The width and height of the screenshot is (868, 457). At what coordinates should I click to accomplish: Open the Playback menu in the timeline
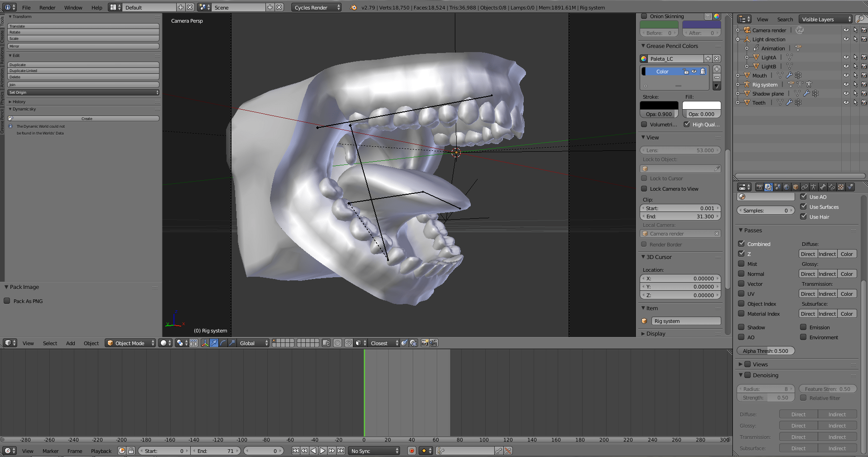(101, 451)
